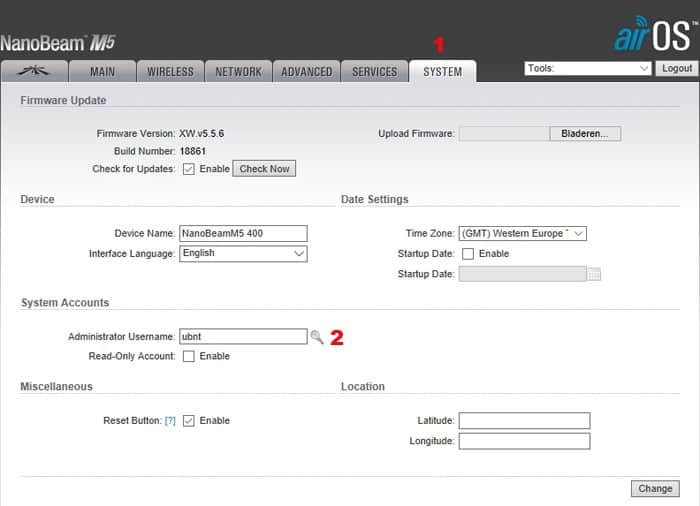Click the Miscellaneous section heading
This screenshot has width=700, height=506.
pyautogui.click(x=57, y=386)
